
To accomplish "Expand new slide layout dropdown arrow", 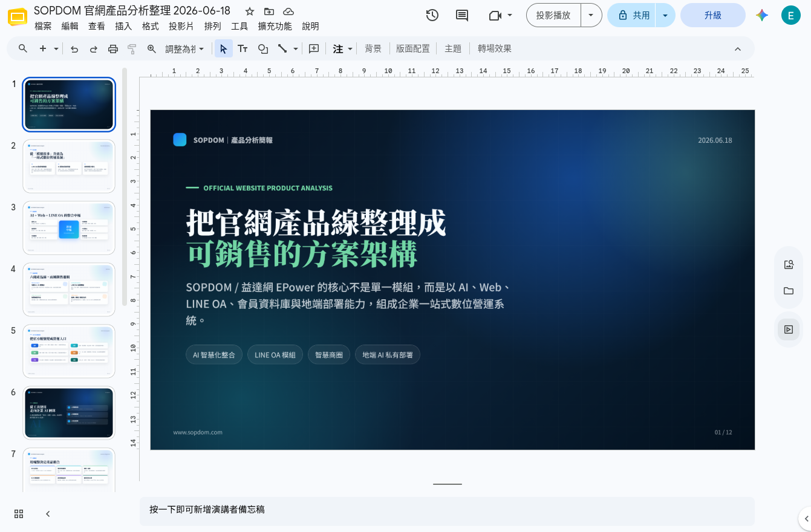I will pyautogui.click(x=56, y=49).
